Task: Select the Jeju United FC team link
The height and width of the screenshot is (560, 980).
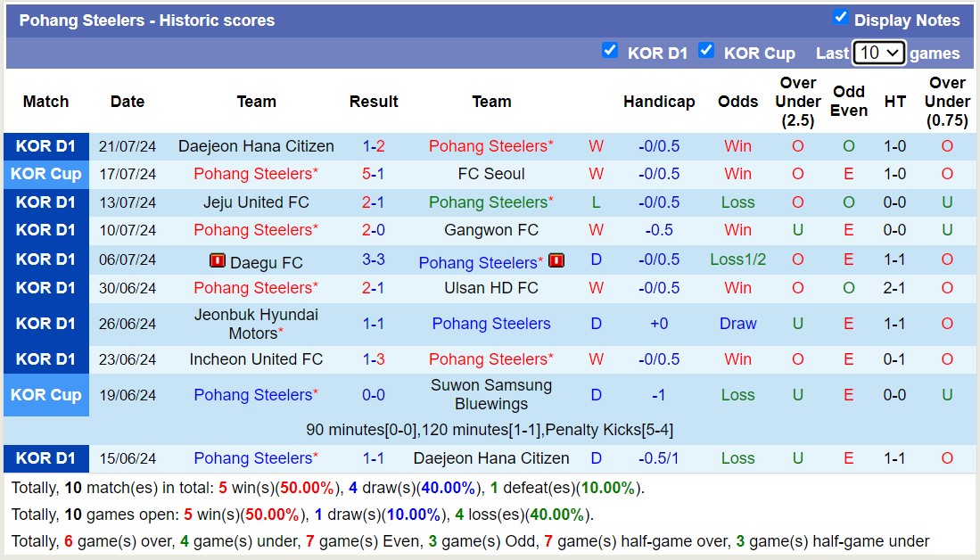Action: point(256,202)
